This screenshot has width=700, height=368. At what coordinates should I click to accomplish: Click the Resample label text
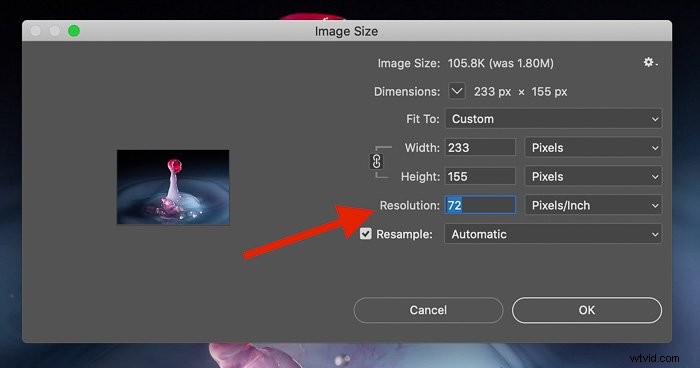click(x=404, y=234)
